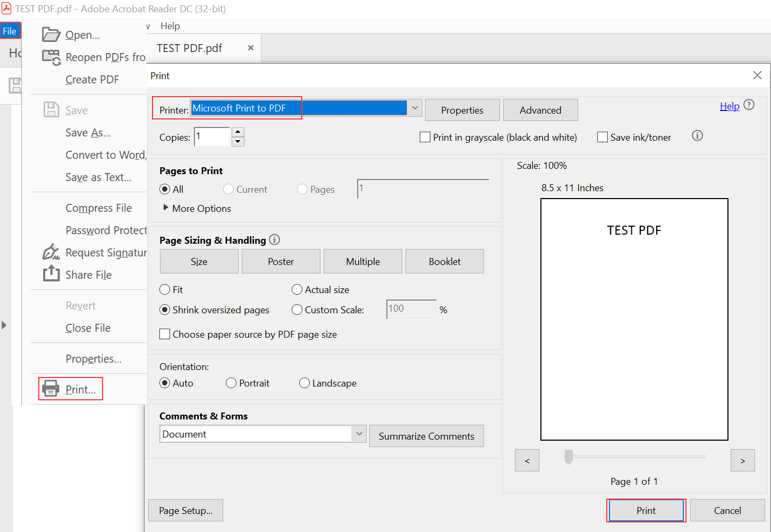771x532 pixels.
Task: Check Choose paper source by PDF page size
Action: pyautogui.click(x=165, y=334)
